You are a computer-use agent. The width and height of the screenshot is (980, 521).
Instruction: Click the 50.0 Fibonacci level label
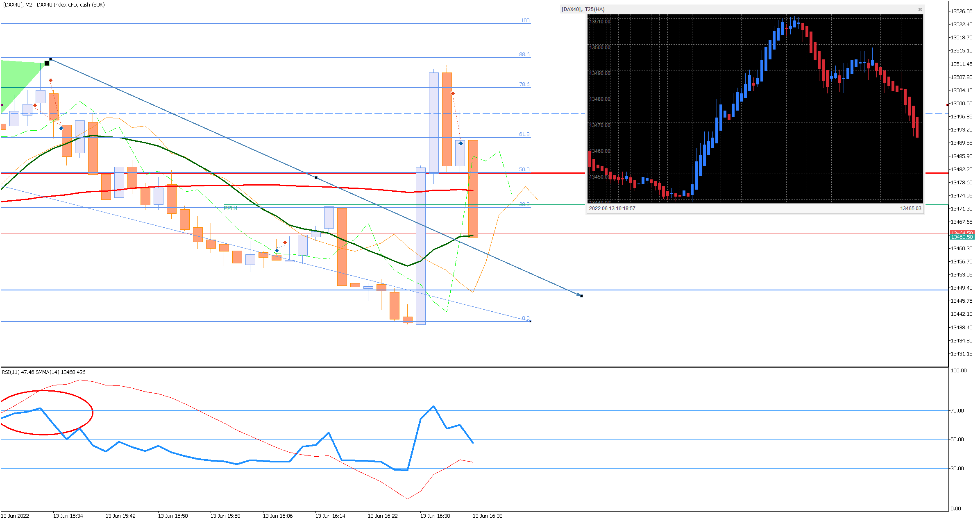pos(524,169)
